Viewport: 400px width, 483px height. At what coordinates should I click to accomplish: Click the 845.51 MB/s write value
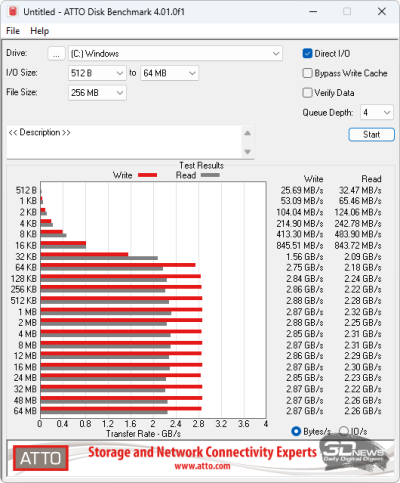click(x=300, y=246)
